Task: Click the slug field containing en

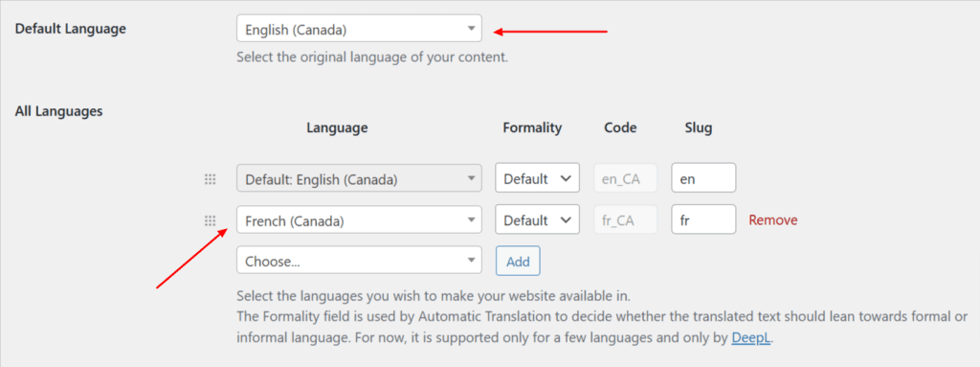Action: (703, 178)
